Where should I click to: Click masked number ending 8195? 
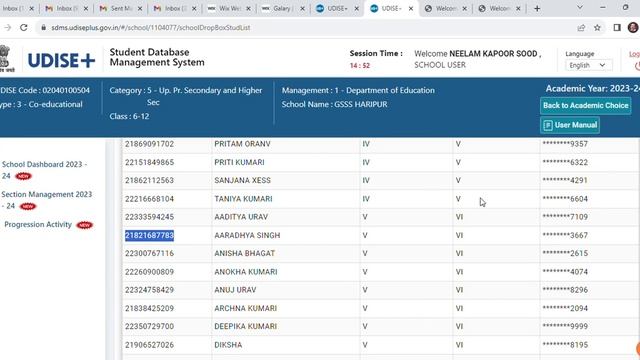coord(565,345)
